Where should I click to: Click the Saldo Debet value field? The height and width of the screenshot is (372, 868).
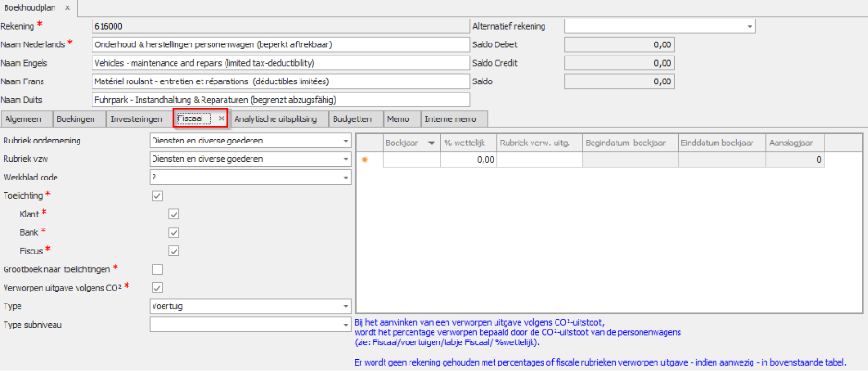coord(619,44)
